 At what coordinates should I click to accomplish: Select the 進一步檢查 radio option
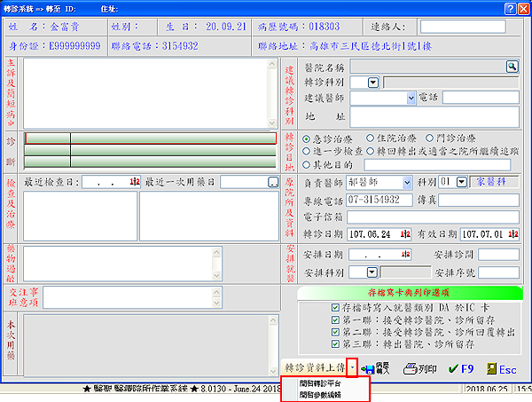click(307, 152)
